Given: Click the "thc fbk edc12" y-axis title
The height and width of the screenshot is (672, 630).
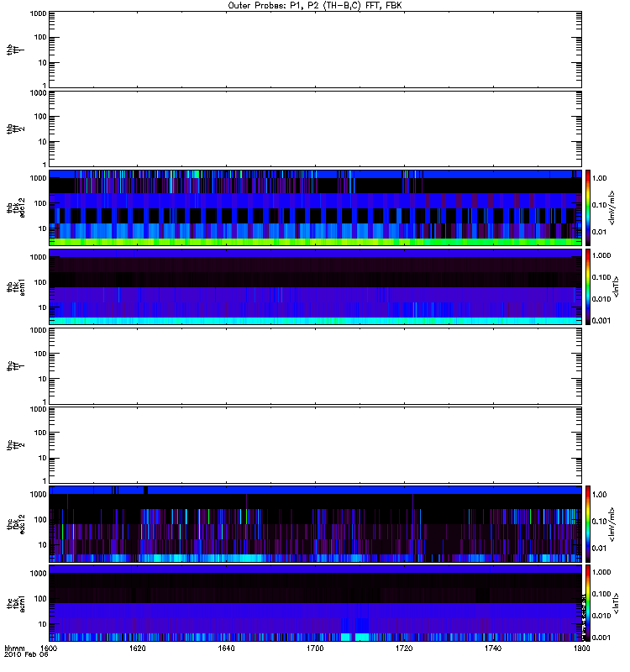Looking at the screenshot, I should tap(16, 523).
